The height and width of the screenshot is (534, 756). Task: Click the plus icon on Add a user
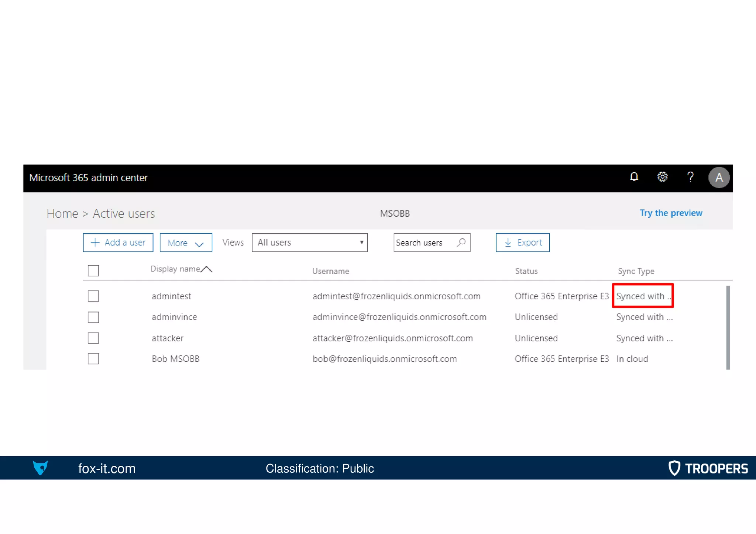point(95,242)
